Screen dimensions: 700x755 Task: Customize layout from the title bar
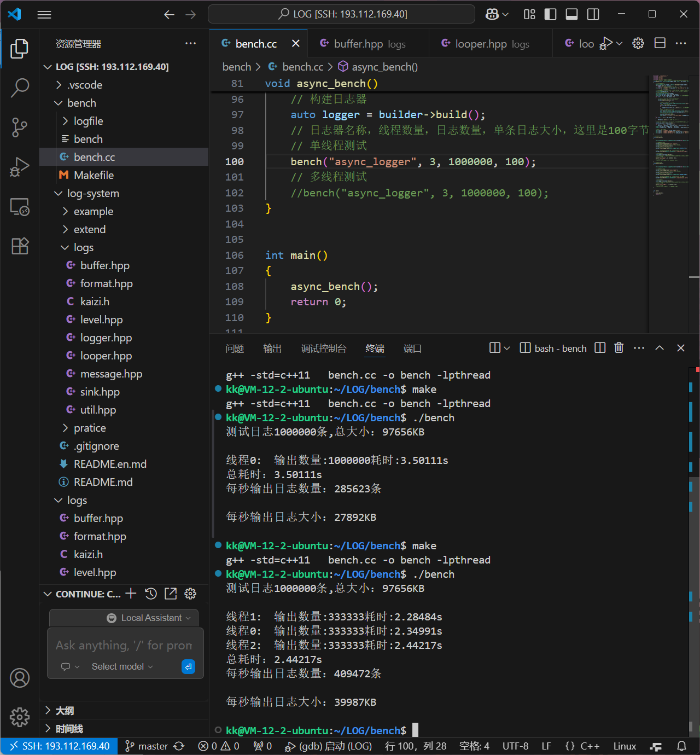click(529, 15)
